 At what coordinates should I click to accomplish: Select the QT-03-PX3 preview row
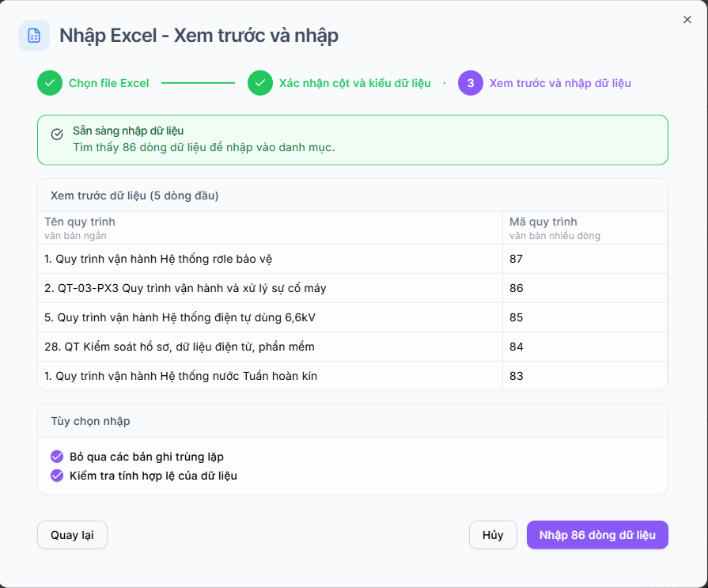[x=353, y=288]
